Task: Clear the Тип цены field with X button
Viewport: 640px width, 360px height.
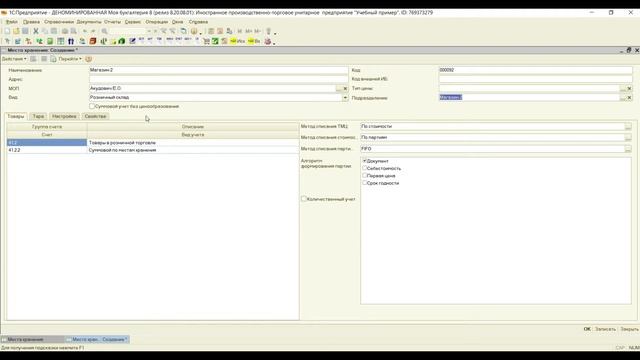Action: [629, 89]
